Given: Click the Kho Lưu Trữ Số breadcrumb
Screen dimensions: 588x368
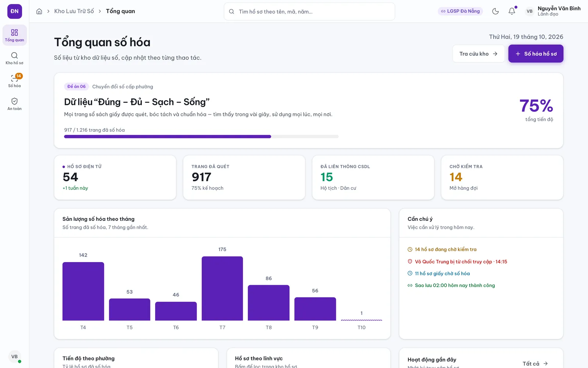Looking at the screenshot, I should click(x=74, y=11).
